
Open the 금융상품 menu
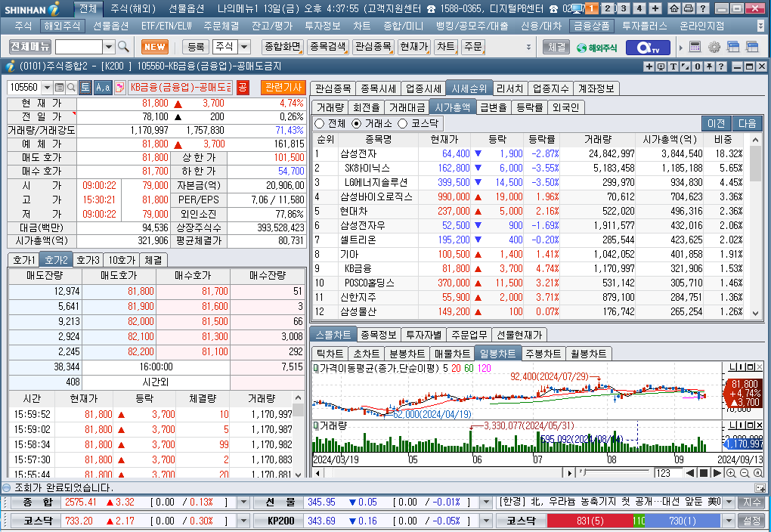click(x=592, y=26)
